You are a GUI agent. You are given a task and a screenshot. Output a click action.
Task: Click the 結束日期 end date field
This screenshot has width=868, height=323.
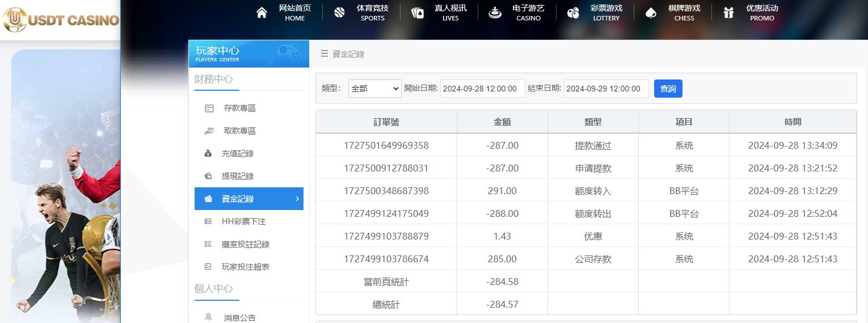[606, 89]
